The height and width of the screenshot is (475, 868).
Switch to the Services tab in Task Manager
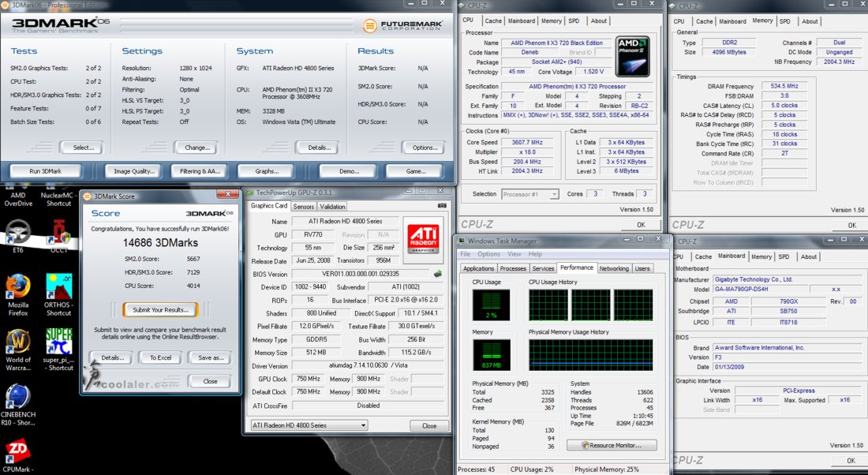coord(543,268)
